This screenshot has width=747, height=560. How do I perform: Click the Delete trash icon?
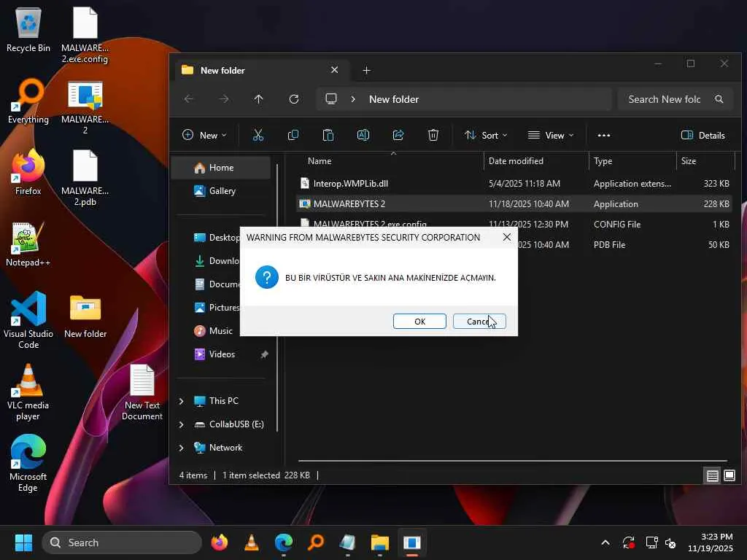tap(433, 135)
